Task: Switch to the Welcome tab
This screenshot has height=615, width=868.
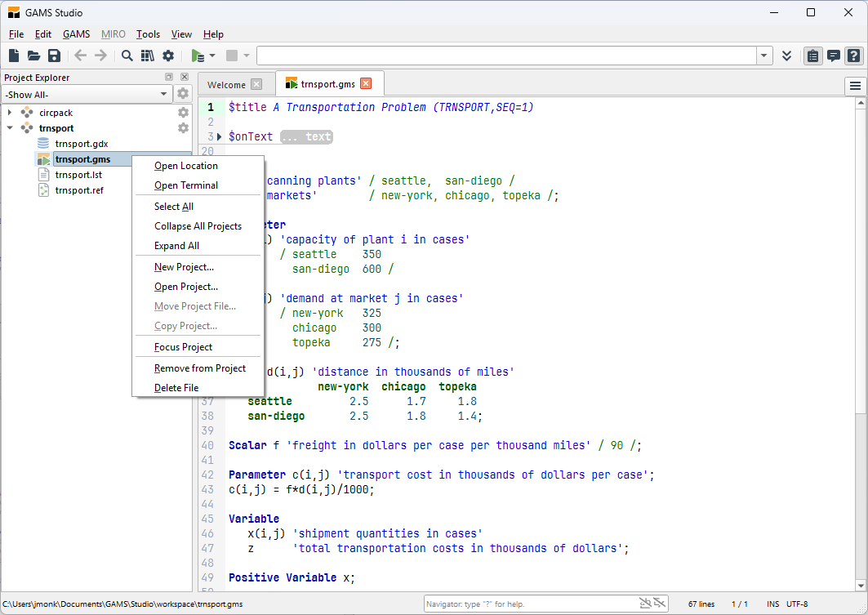Action: click(x=226, y=84)
